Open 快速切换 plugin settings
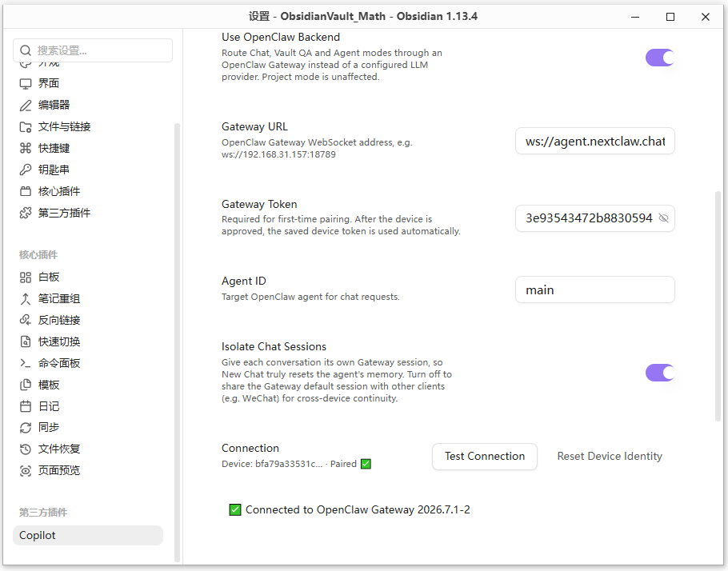Viewport: 728px width, 571px height. click(88, 341)
